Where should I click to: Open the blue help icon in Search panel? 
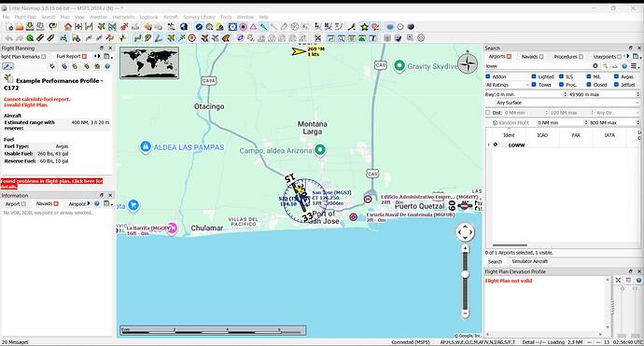pyautogui.click(x=624, y=65)
